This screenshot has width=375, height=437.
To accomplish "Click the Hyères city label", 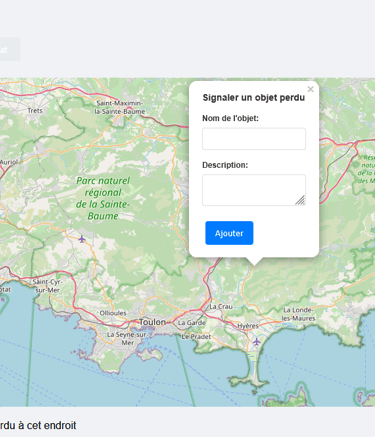I will point(248,326).
